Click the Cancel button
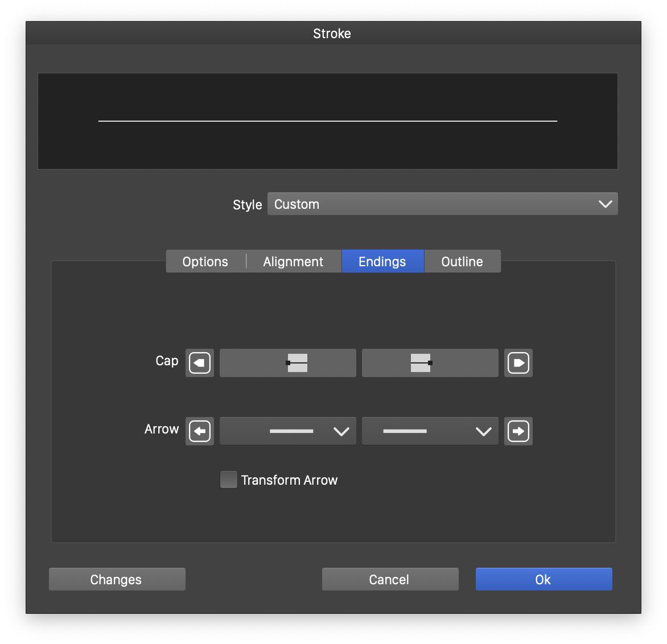The width and height of the screenshot is (667, 644). 390,579
